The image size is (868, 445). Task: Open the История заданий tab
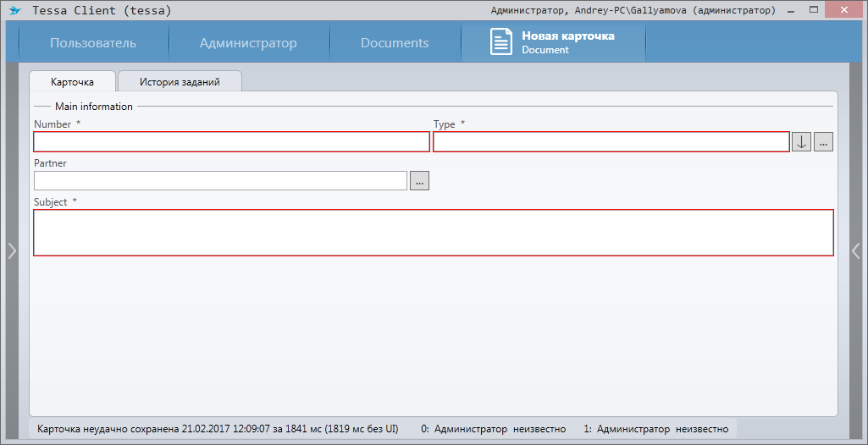click(180, 82)
